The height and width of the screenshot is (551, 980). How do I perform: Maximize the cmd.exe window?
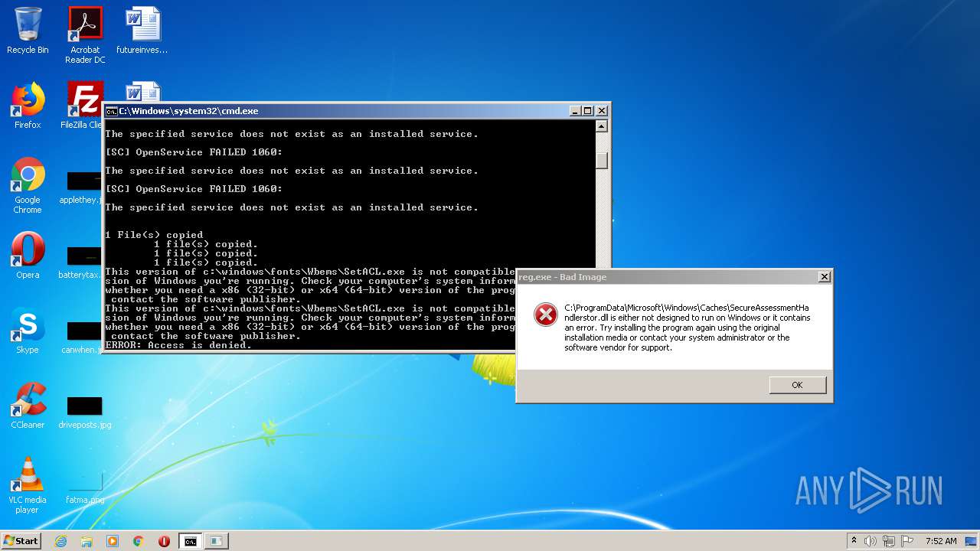point(587,111)
